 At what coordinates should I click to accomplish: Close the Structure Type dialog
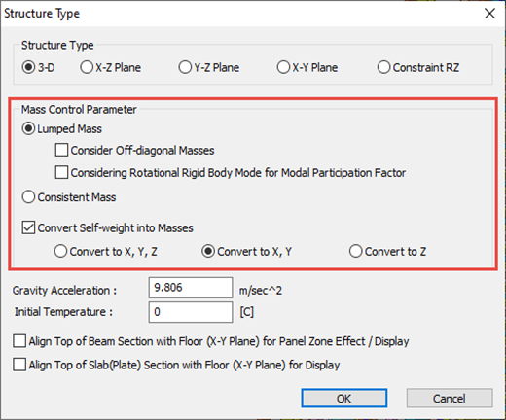click(x=489, y=14)
